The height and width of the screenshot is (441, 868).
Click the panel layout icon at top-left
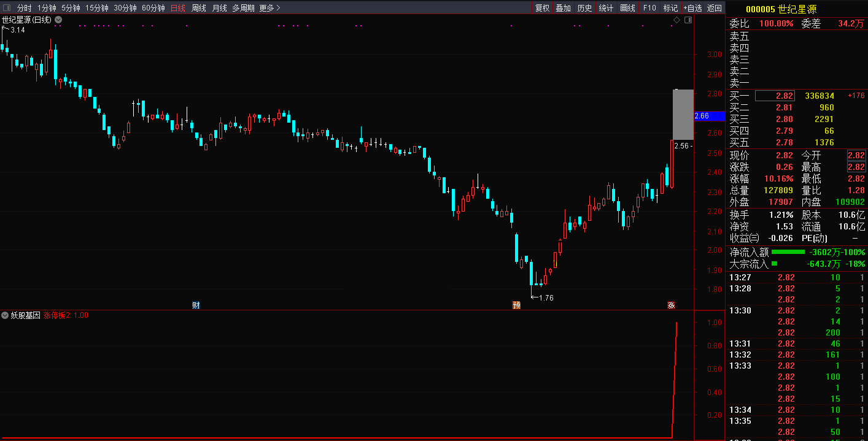7,8
